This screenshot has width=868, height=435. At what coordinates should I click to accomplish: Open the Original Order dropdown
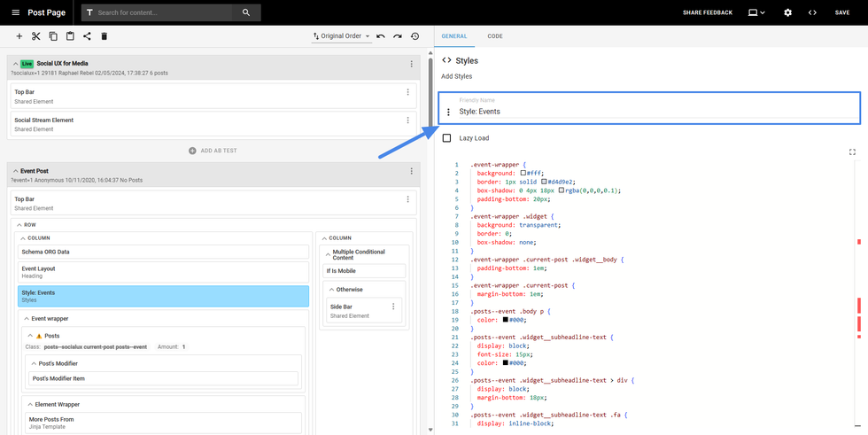click(x=341, y=36)
